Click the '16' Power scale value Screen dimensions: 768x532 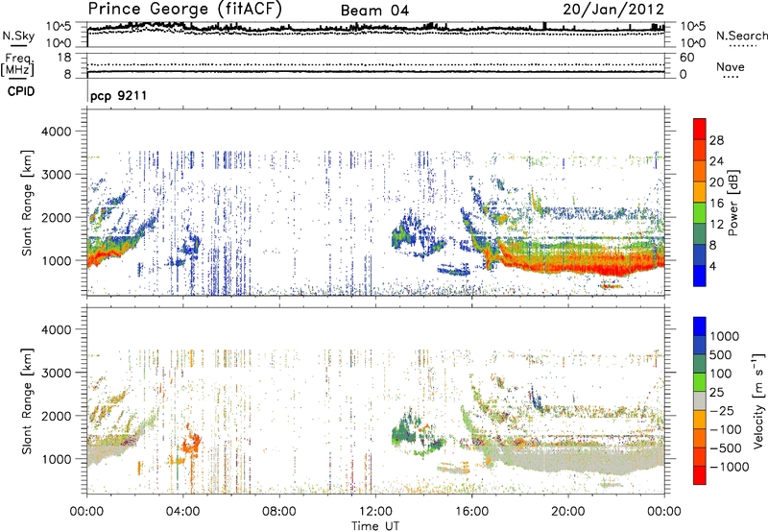(x=716, y=204)
